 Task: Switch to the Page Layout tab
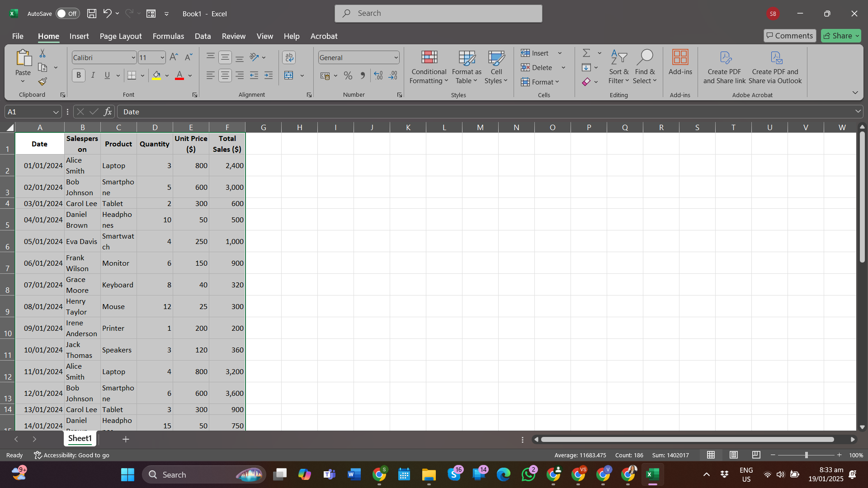(121, 36)
